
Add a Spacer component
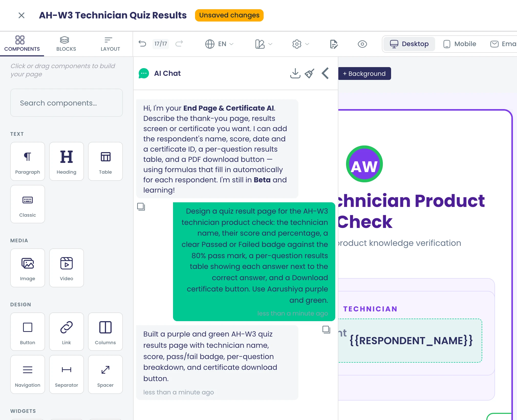point(105,374)
